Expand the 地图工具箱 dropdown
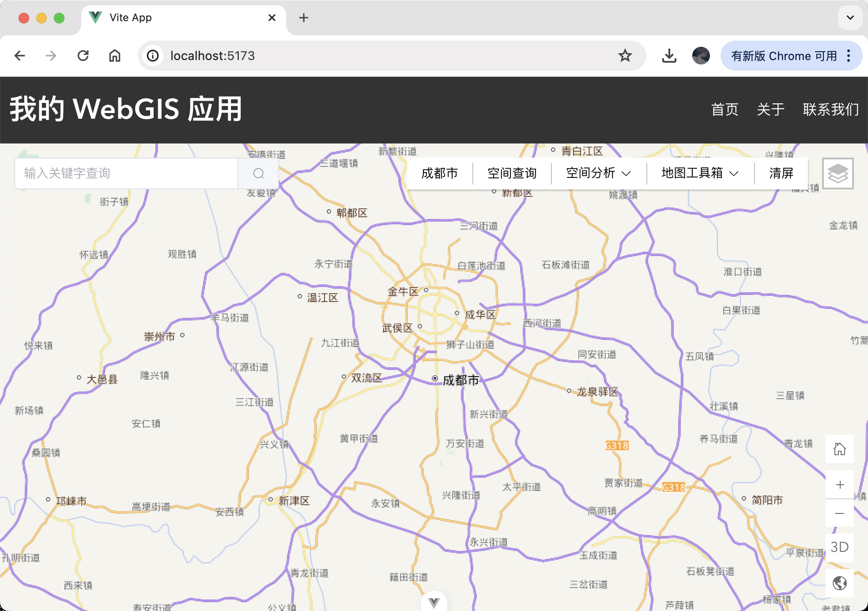The width and height of the screenshot is (868, 611). 700,173
